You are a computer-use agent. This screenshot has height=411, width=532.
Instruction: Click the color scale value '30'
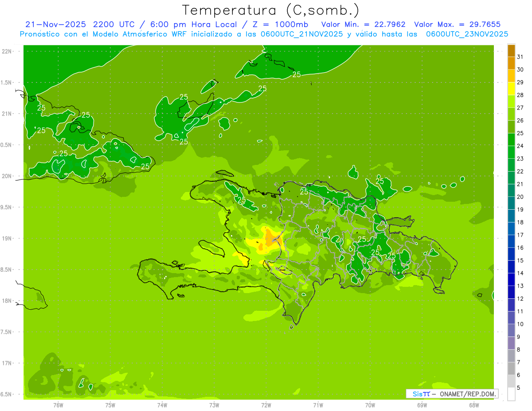point(520,70)
